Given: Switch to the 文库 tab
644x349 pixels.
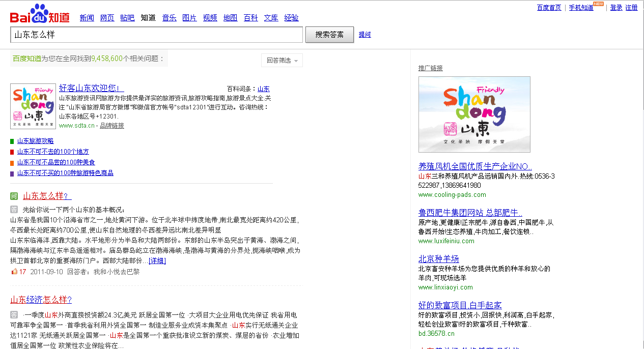Looking at the screenshot, I should point(271,18).
